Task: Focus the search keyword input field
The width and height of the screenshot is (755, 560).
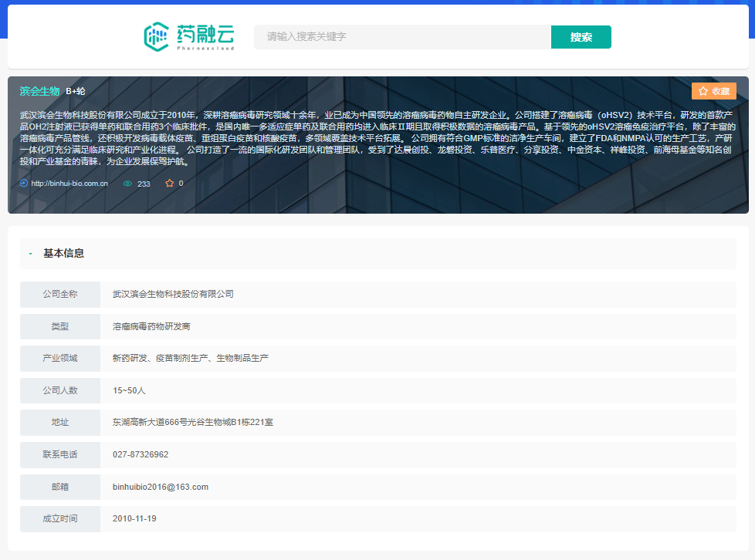Action: pyautogui.click(x=401, y=37)
